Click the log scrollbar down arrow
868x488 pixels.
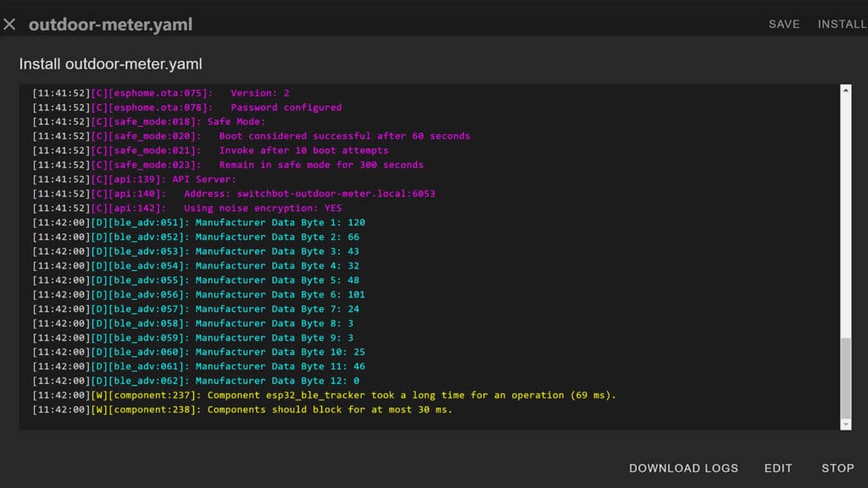pyautogui.click(x=845, y=424)
